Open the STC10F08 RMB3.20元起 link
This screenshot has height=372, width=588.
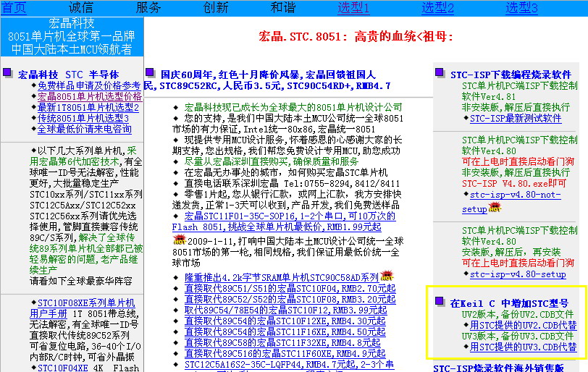290,300
